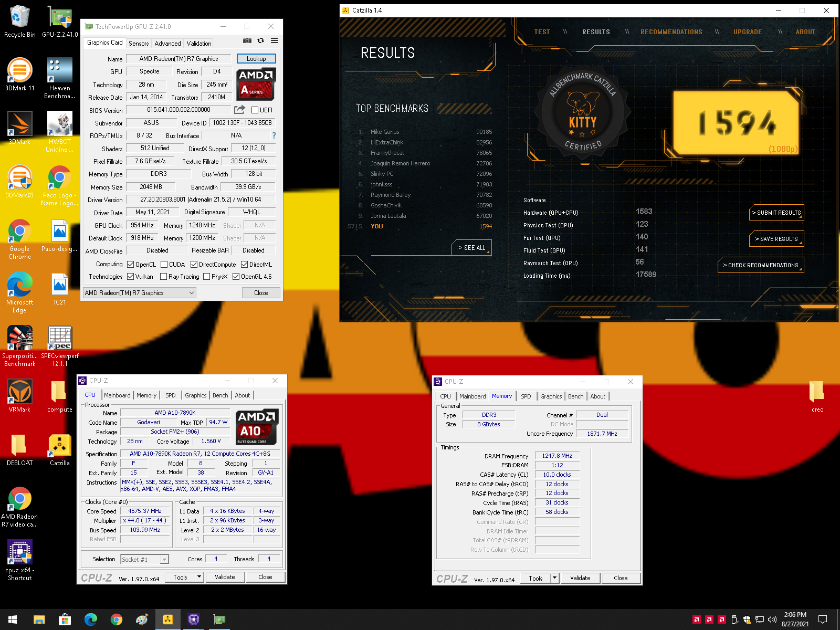
Task: Open Bench tab in CPU-Z Memory window
Action: [576, 396]
